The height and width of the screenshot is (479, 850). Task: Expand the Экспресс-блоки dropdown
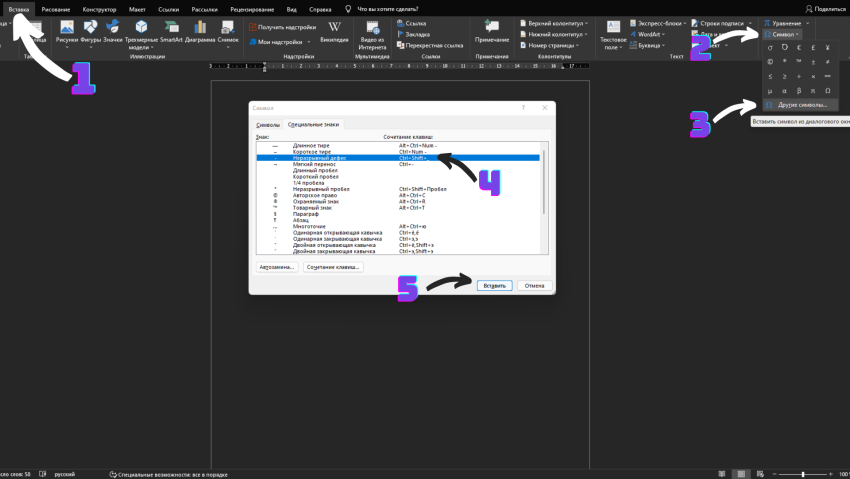click(x=685, y=23)
